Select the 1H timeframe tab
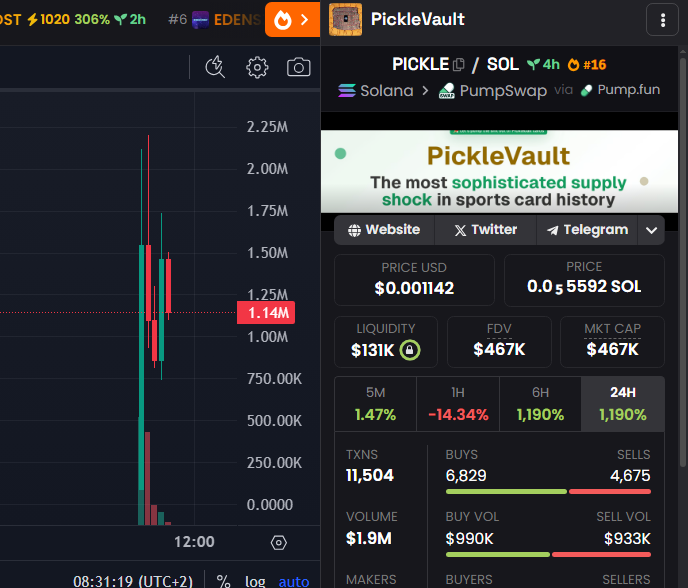This screenshot has height=588, width=688. (458, 404)
